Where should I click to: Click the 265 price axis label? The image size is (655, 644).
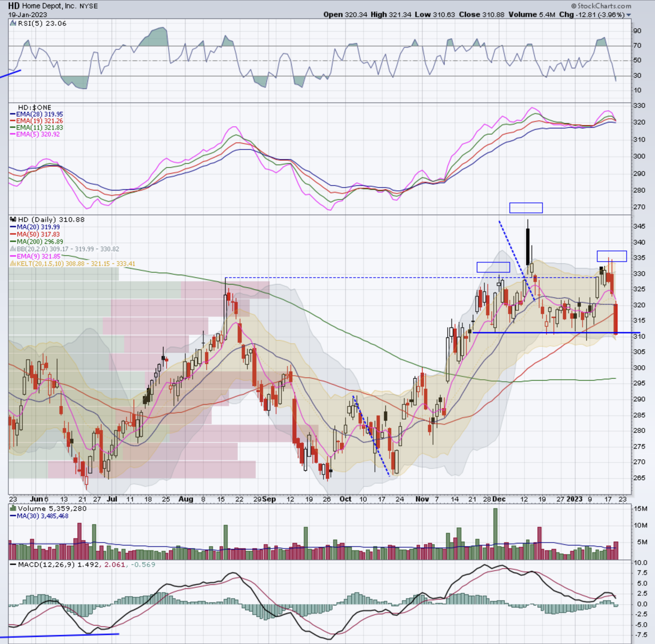click(639, 477)
